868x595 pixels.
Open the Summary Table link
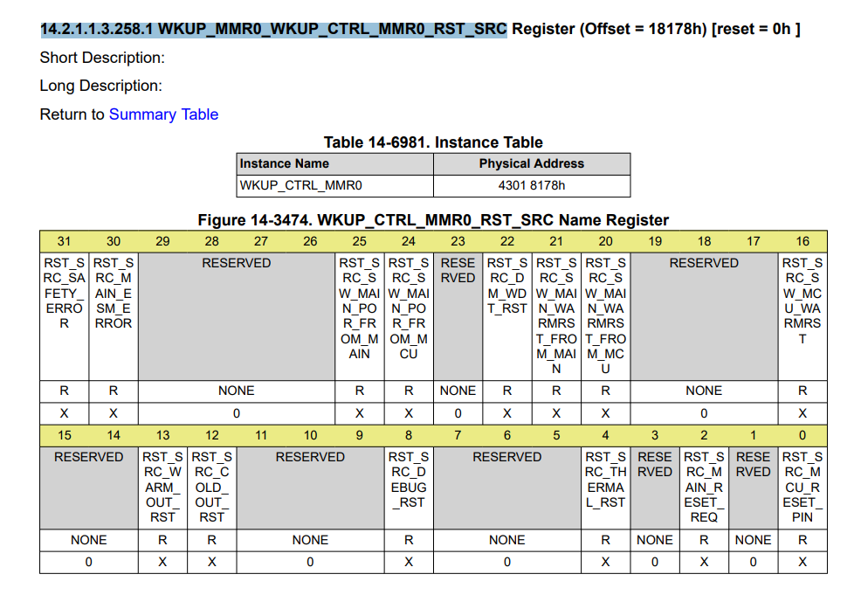pyautogui.click(x=163, y=114)
